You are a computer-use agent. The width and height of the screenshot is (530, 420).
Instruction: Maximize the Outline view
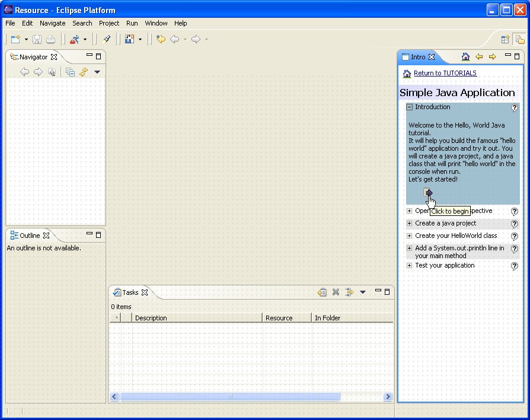pos(98,235)
